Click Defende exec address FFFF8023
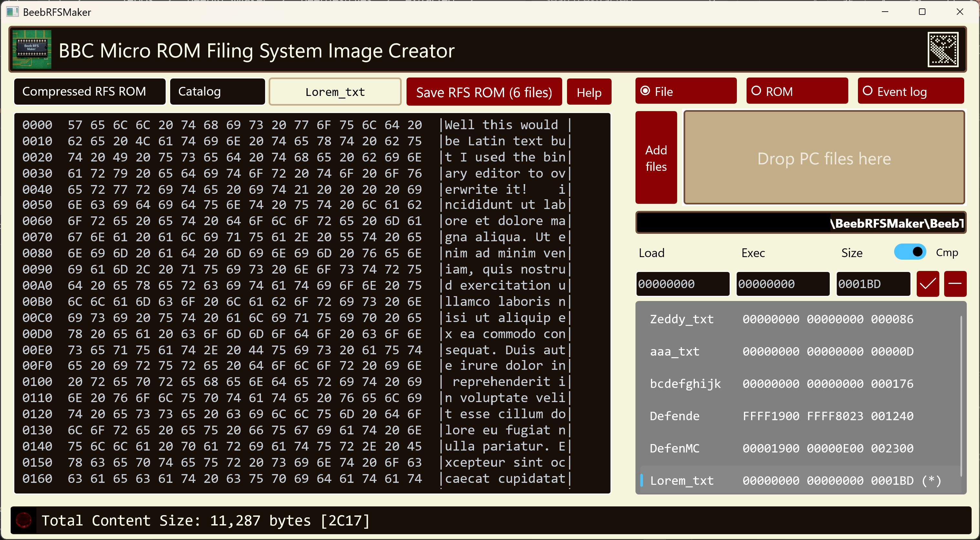 835,416
